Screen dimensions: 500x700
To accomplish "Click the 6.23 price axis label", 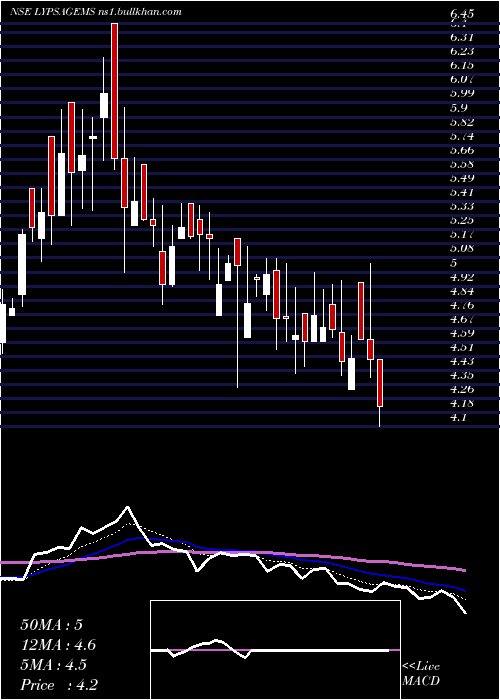I will point(462,51).
